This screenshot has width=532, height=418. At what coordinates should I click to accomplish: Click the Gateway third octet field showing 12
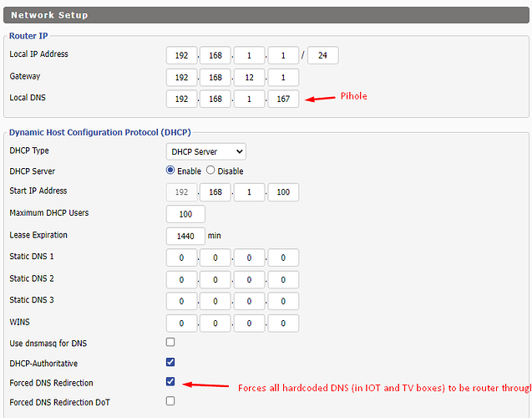pos(249,78)
